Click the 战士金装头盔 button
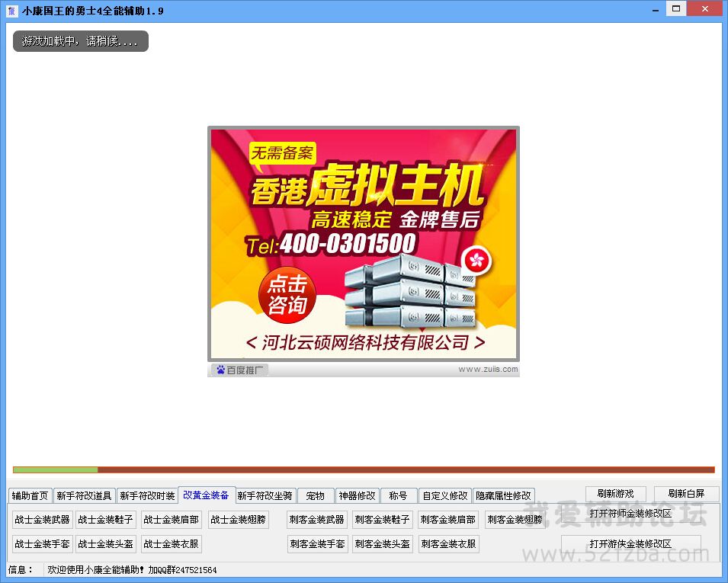The width and height of the screenshot is (728, 583). 106,543
